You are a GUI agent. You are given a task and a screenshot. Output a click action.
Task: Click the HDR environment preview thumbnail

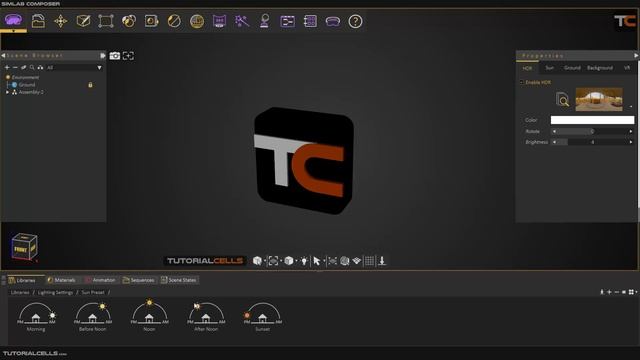point(599,99)
